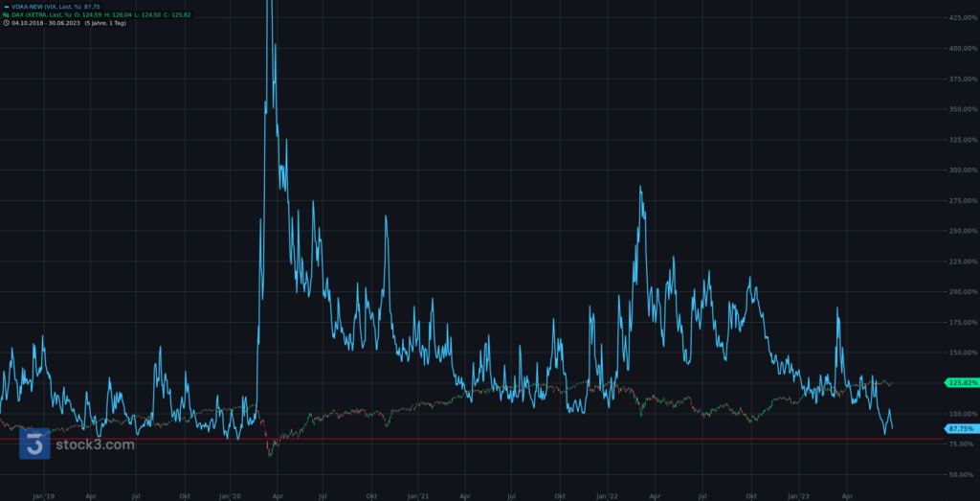Click the green 125,82% price tag
This screenshot has width=980, height=501.
(962, 383)
